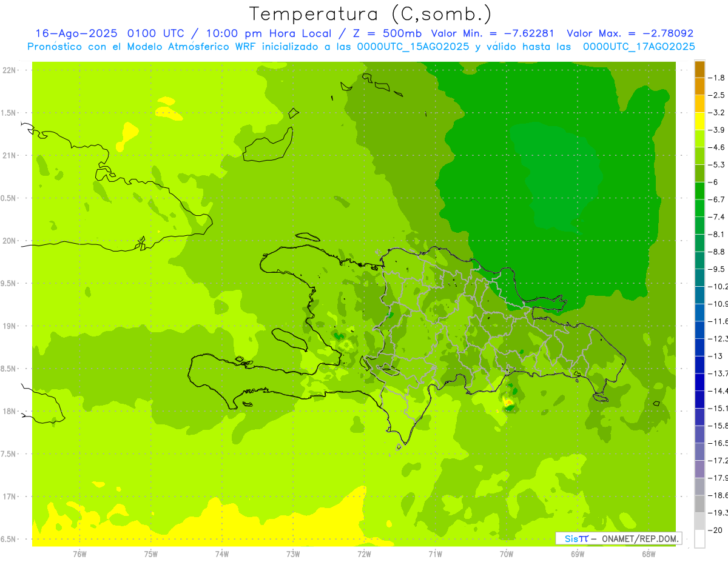Click the 68W longitude axis label
The image size is (728, 562).
[x=649, y=554]
